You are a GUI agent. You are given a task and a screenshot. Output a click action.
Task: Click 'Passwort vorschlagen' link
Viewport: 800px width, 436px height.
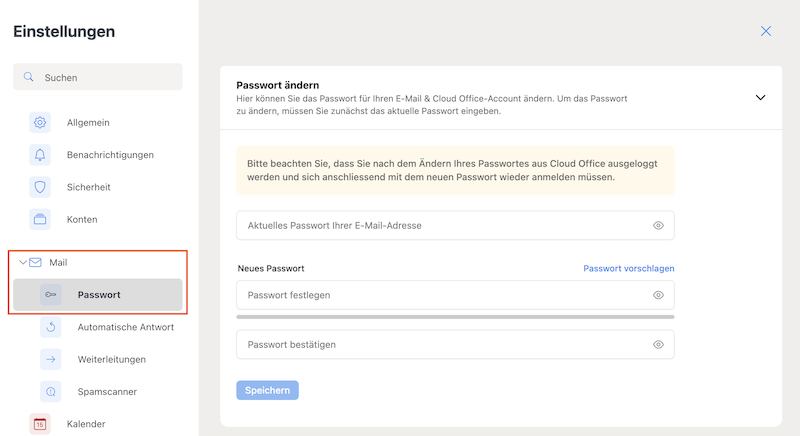coord(629,268)
